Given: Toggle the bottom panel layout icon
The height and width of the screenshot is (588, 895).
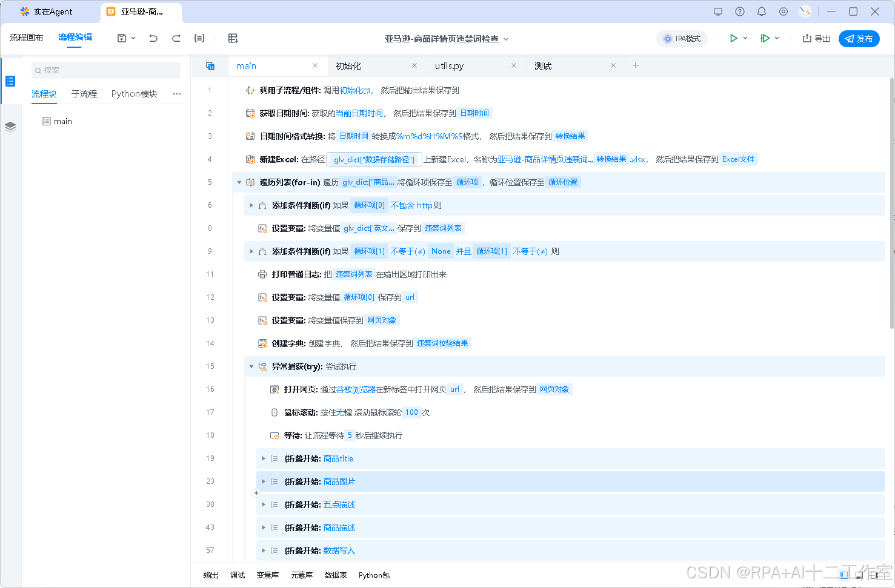Looking at the screenshot, I should [859, 575].
